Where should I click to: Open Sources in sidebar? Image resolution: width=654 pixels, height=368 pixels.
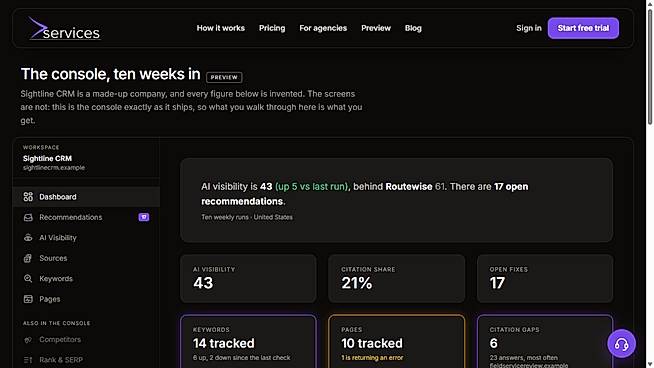tap(86, 258)
